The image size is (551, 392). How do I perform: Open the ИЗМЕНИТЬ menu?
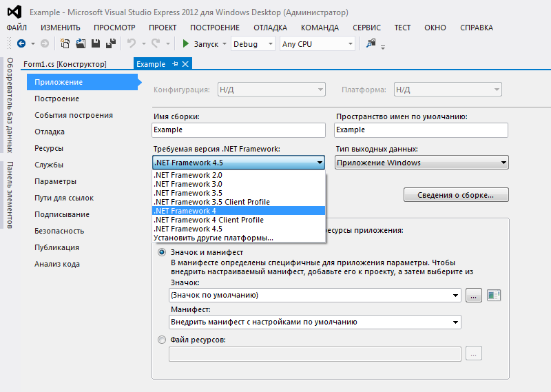coord(60,28)
